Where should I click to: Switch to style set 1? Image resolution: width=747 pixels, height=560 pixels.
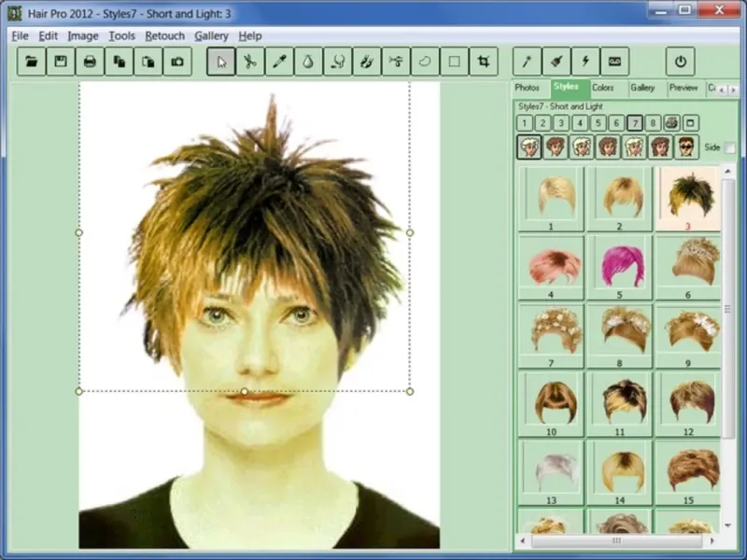pyautogui.click(x=525, y=123)
